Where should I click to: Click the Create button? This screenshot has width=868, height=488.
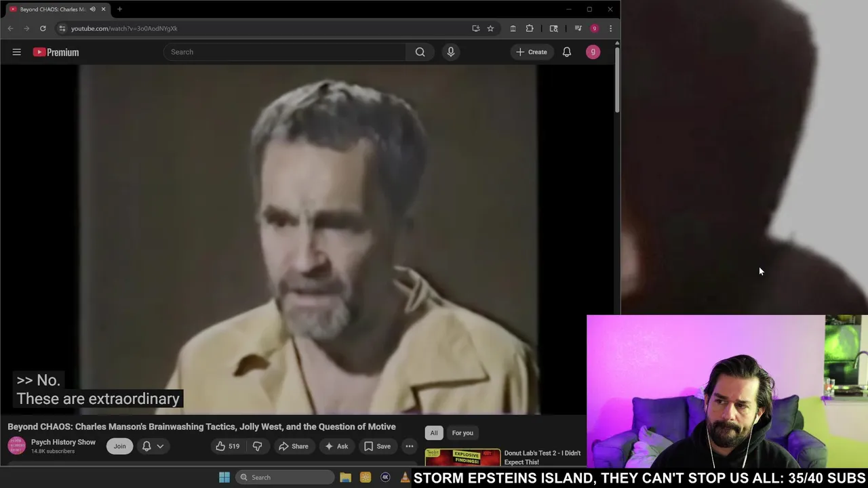tap(532, 52)
